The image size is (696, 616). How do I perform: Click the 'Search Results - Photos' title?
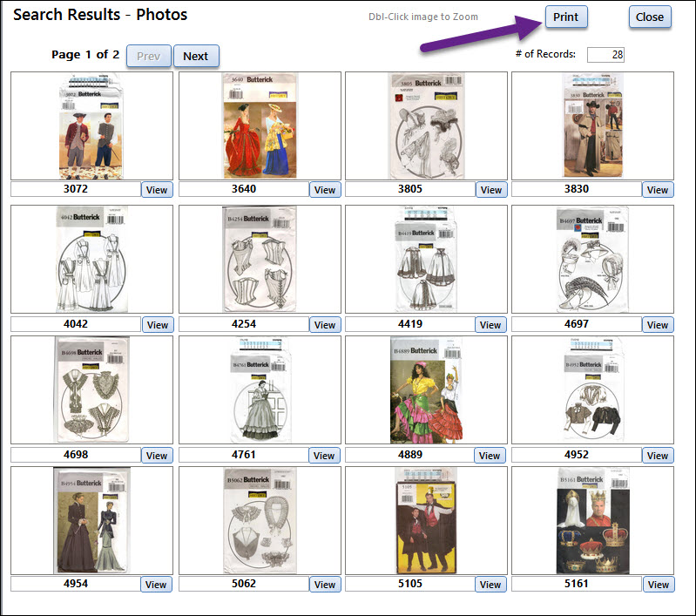pyautogui.click(x=100, y=15)
